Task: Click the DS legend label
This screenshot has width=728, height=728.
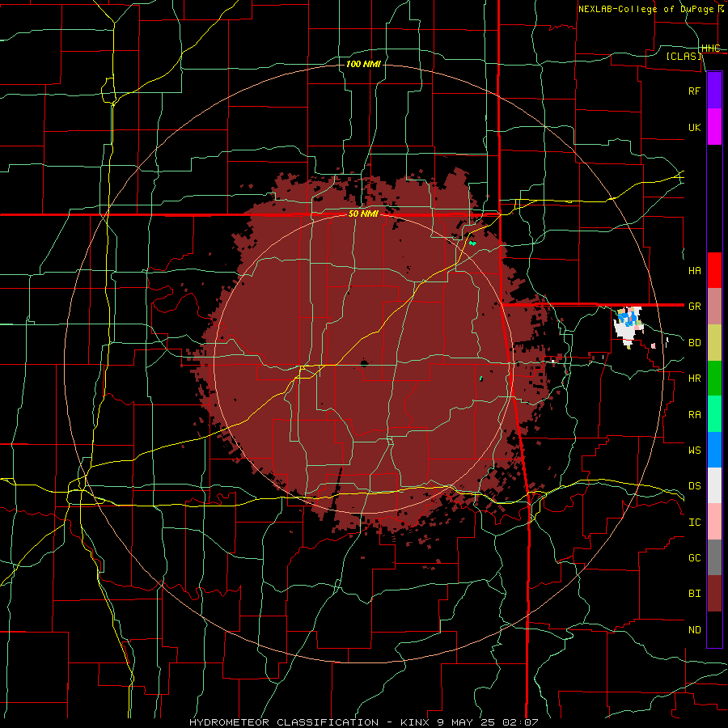Action: [x=694, y=485]
